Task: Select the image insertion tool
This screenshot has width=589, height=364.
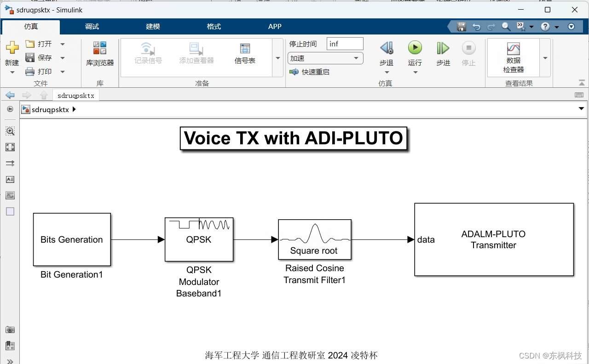Action: point(10,195)
